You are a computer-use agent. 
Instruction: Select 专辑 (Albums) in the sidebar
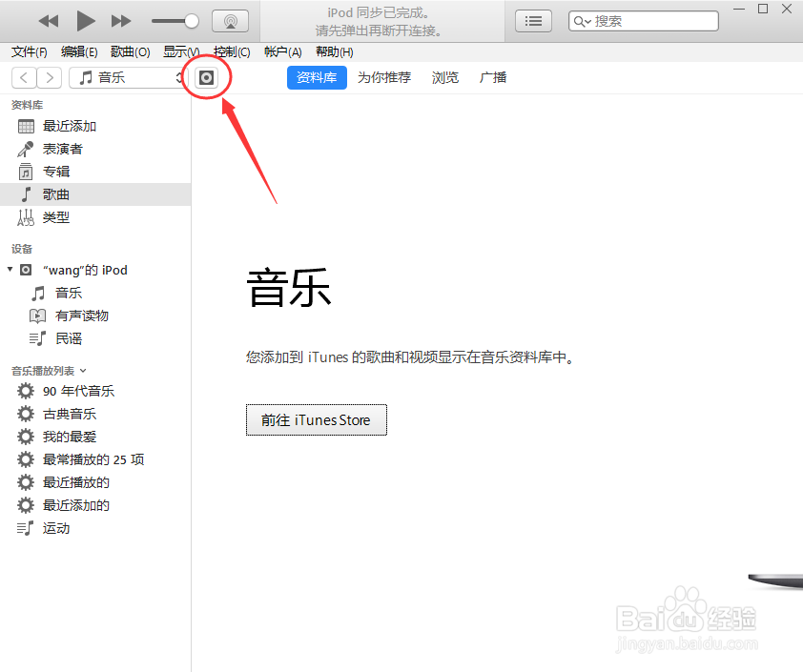coord(56,171)
